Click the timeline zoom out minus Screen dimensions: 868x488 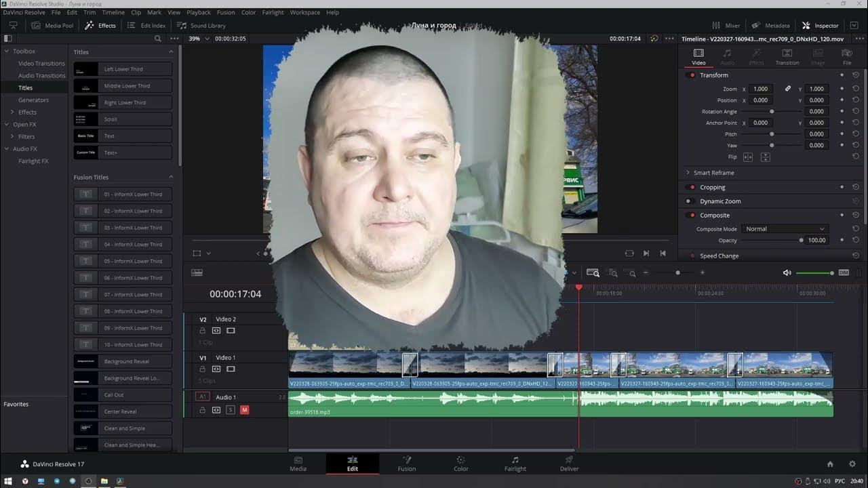(646, 272)
